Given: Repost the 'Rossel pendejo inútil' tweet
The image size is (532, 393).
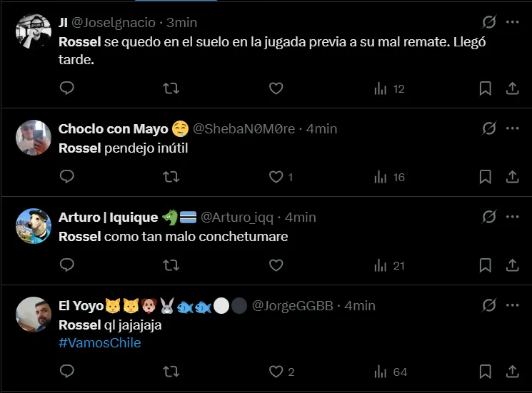Looking at the screenshot, I should (171, 177).
